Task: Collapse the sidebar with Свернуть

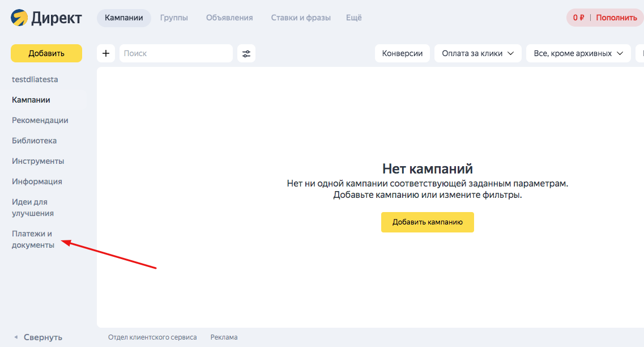Action: click(37, 337)
